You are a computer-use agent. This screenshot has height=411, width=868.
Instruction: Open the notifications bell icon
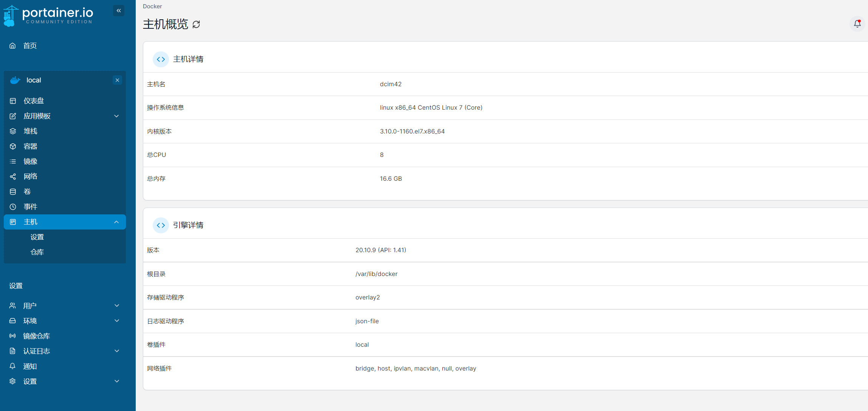[857, 24]
